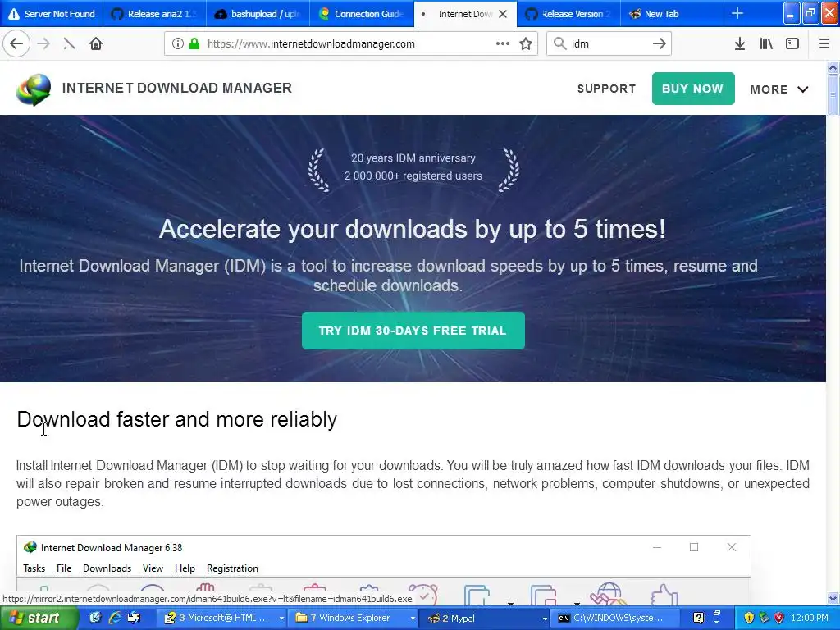Switch to Release Version tab

[568, 13]
